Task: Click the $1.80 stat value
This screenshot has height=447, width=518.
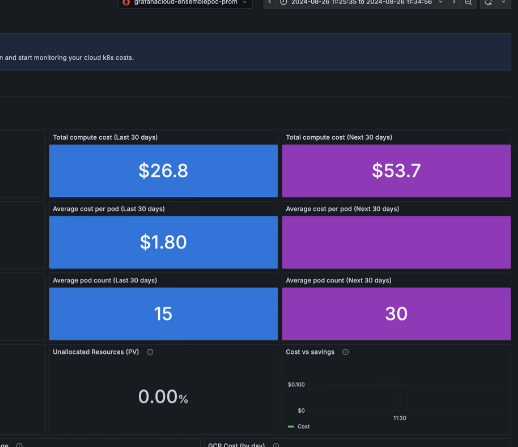Action: pos(163,242)
